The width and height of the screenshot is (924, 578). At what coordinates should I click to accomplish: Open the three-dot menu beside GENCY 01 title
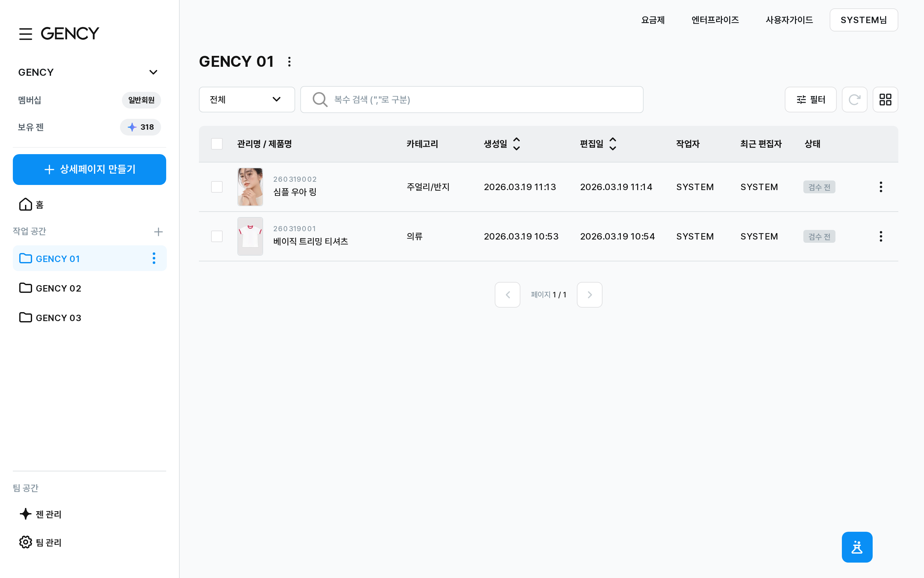pyautogui.click(x=289, y=62)
